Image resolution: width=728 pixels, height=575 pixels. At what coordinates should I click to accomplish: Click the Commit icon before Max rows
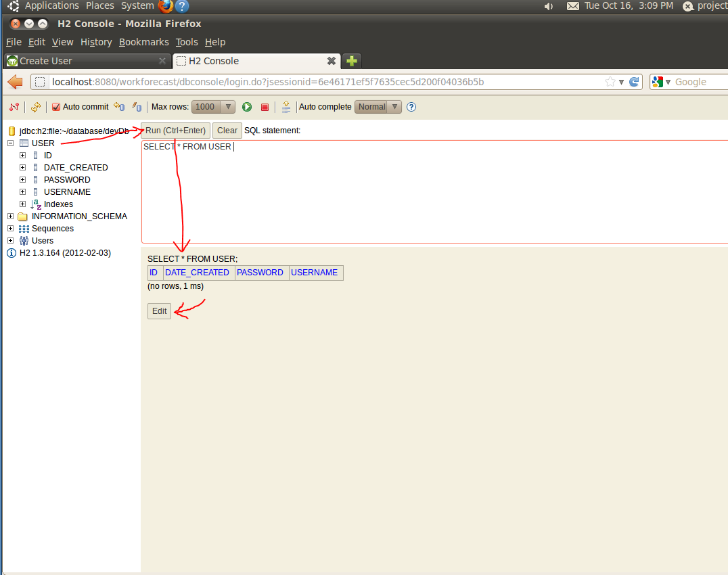pyautogui.click(x=137, y=107)
